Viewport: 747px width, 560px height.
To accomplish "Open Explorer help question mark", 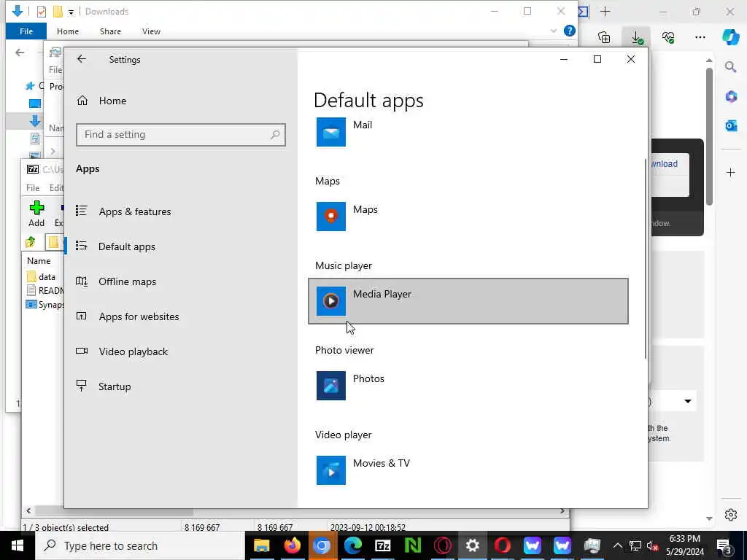I will click(x=569, y=31).
